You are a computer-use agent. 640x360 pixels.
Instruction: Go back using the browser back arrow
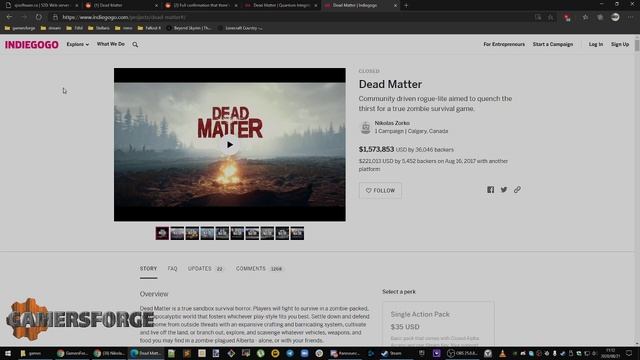pos(9,17)
